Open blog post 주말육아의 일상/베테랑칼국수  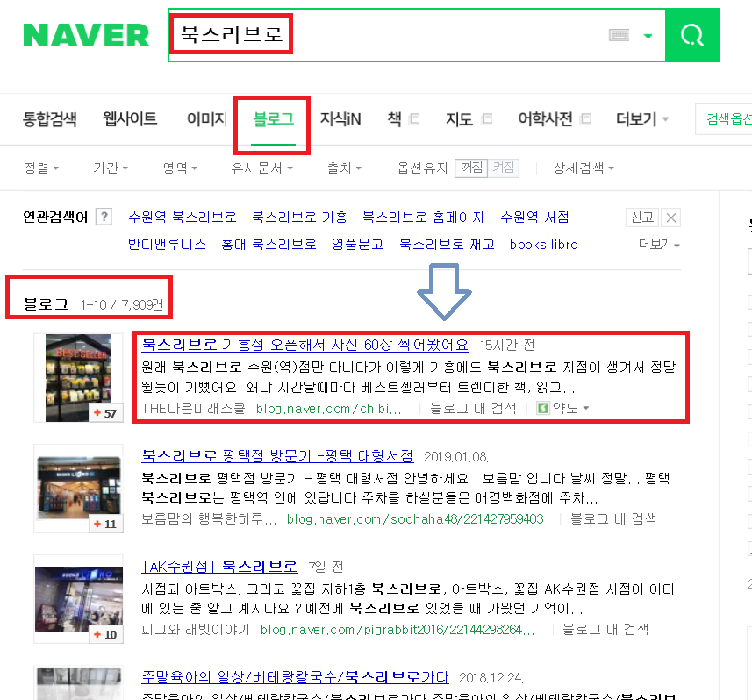click(x=296, y=677)
